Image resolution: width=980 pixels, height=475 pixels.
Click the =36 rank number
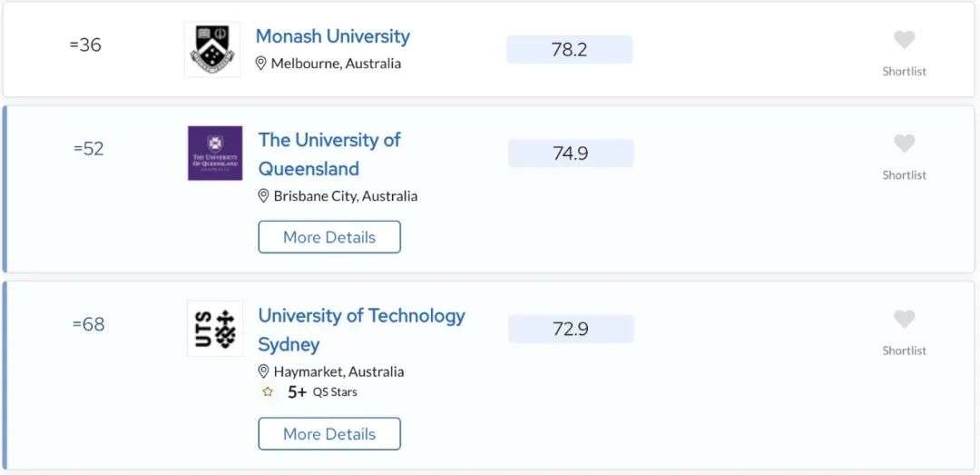(x=85, y=45)
